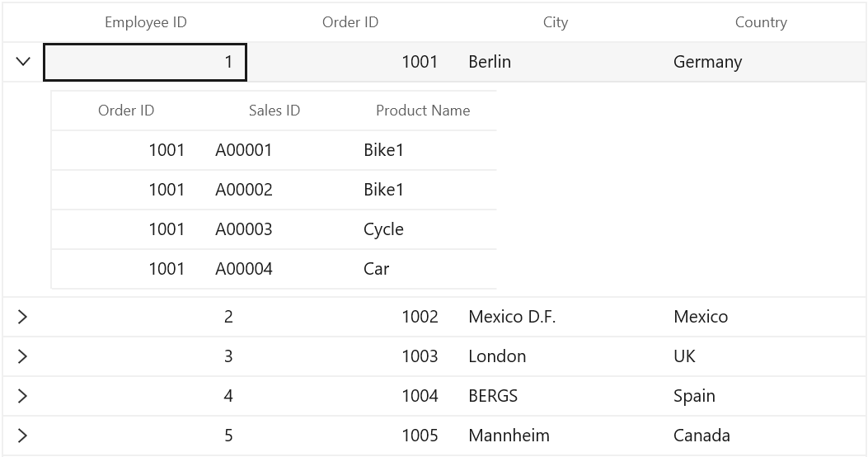
Task: Select the Mexico country cell
Action: [761, 317]
